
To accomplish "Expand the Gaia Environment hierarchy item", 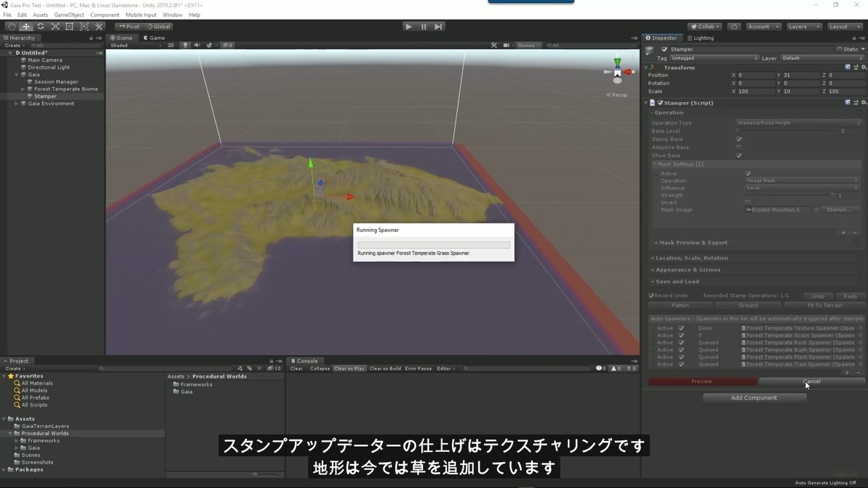I will (17, 103).
